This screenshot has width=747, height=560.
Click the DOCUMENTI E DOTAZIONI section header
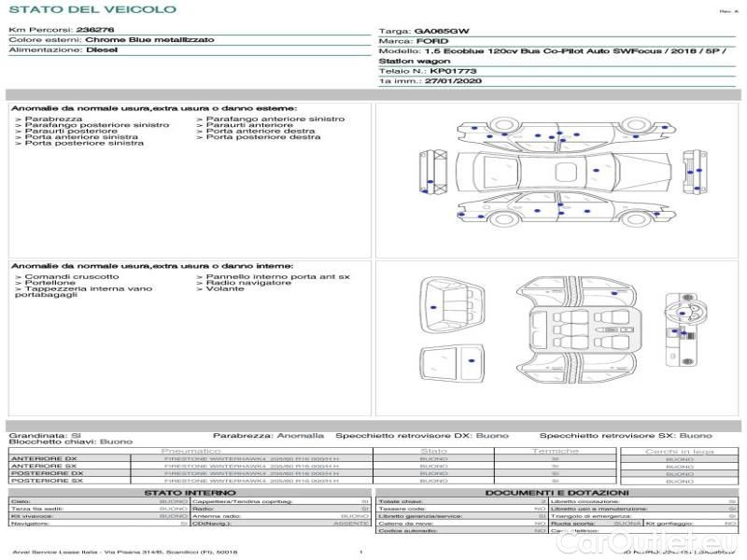click(557, 493)
